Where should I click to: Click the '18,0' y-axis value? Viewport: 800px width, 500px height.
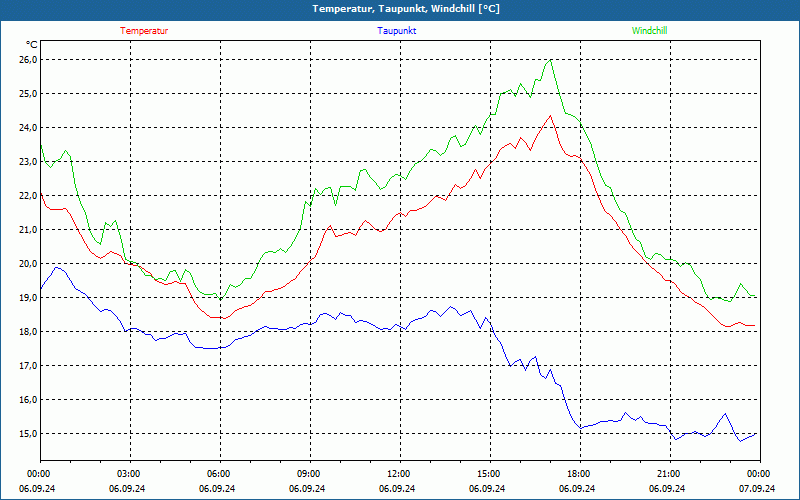click(29, 332)
